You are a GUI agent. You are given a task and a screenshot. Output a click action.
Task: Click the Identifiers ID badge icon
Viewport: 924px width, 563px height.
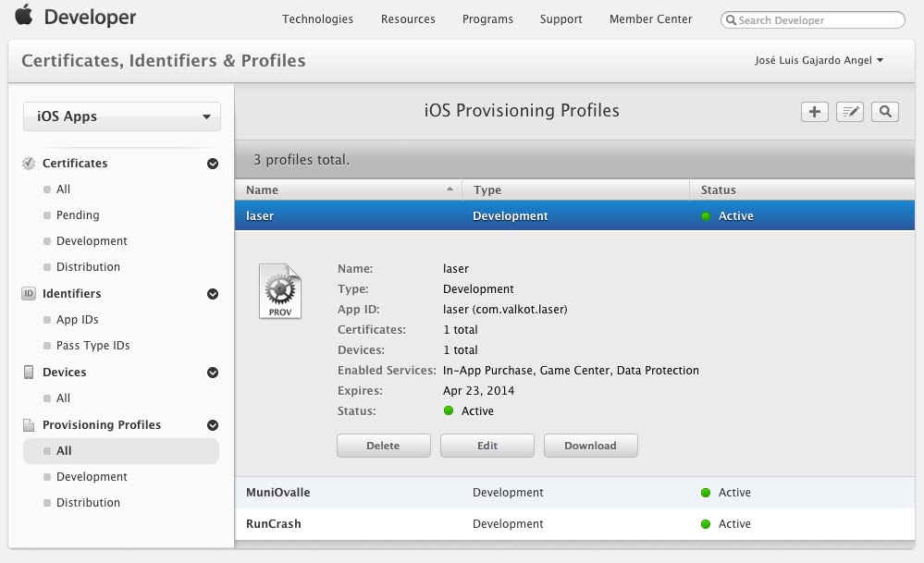[x=29, y=293]
